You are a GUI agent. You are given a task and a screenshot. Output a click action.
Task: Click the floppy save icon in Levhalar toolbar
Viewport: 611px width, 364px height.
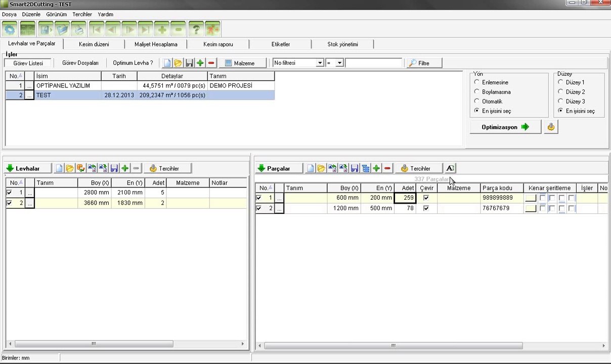click(114, 168)
